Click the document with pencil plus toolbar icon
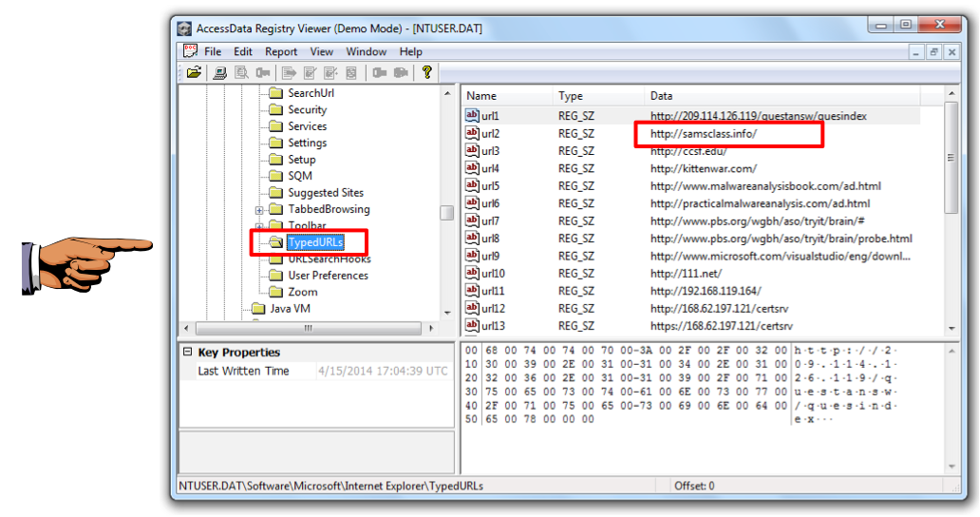980x517 pixels. pos(330,72)
